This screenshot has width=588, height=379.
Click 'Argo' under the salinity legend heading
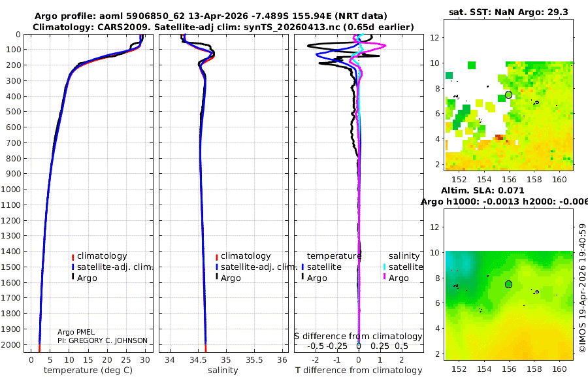tap(399, 278)
